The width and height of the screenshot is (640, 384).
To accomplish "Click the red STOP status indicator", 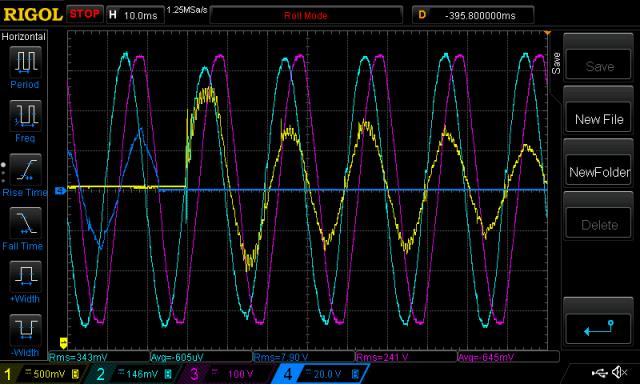I will (x=84, y=14).
